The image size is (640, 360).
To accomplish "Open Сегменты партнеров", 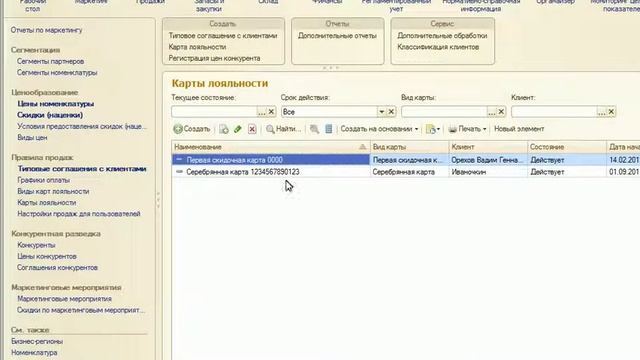I will [50, 61].
